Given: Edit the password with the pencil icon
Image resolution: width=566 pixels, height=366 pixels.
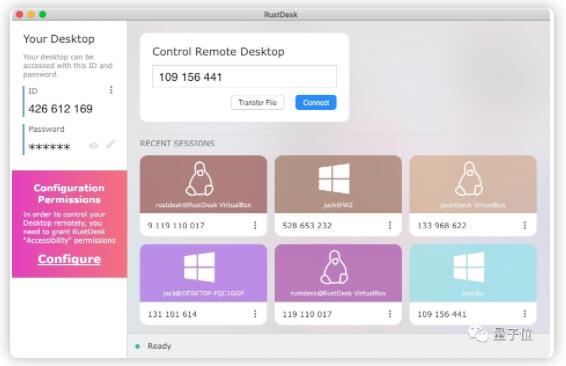Looking at the screenshot, I should click(110, 144).
